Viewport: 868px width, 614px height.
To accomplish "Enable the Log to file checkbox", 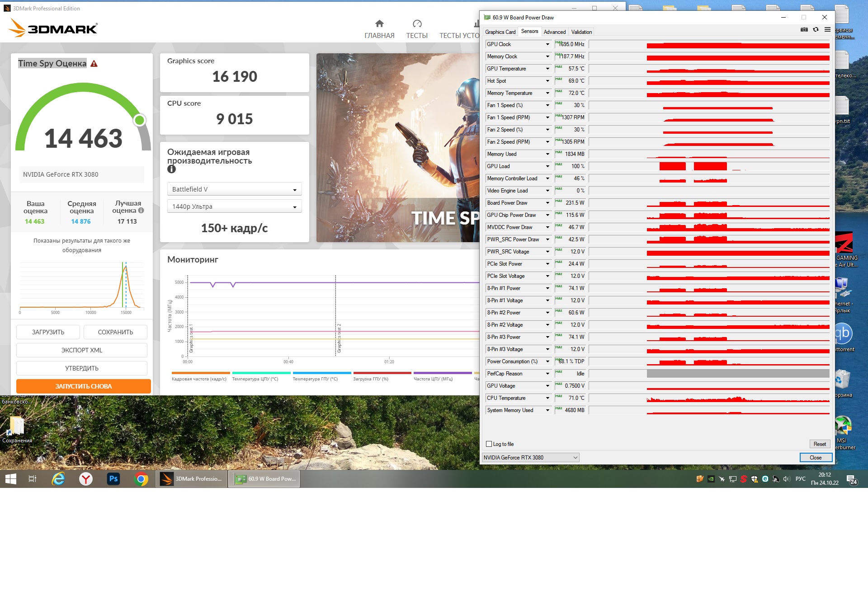I will (489, 444).
